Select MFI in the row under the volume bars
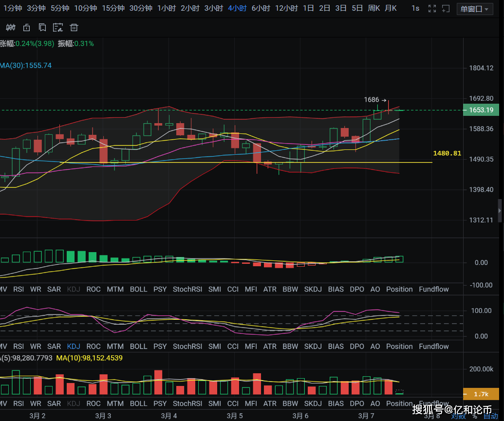Viewport: 504px width, 421px height. tap(251, 403)
